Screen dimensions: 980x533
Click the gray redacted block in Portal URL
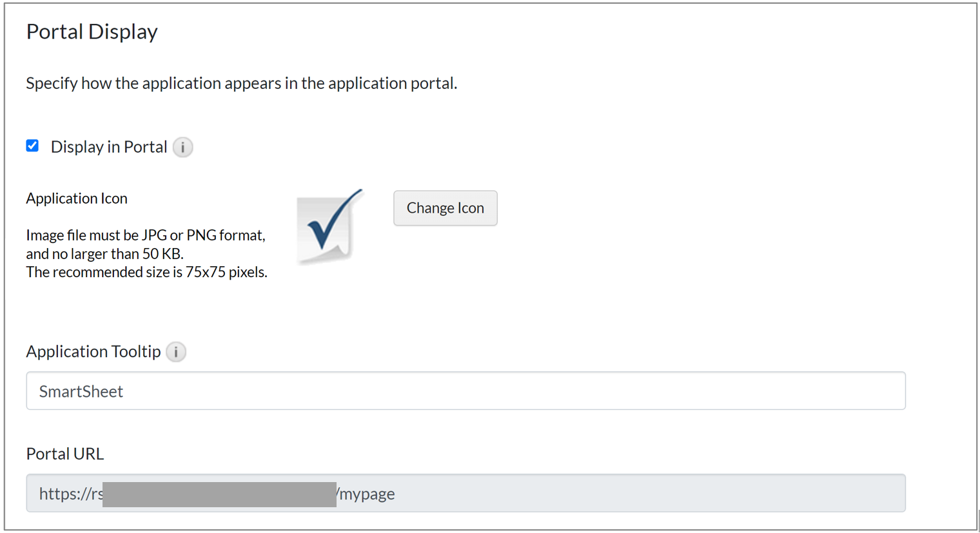coord(219,494)
